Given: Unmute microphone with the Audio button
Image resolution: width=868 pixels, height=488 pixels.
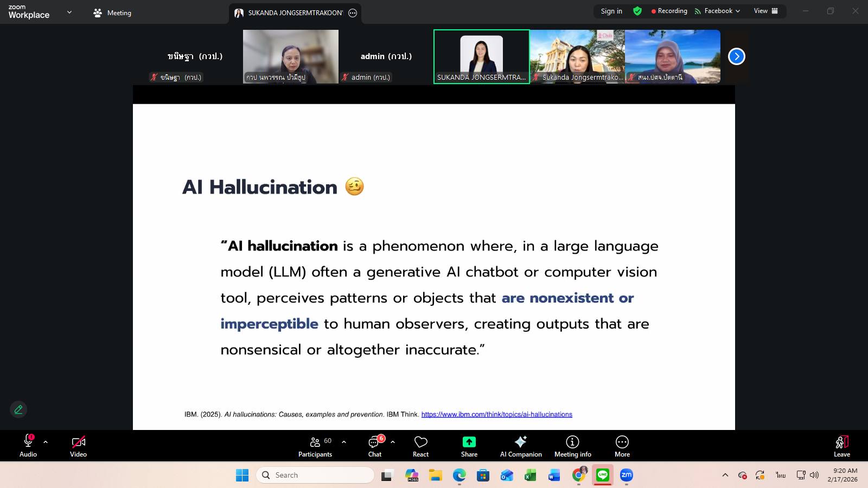Looking at the screenshot, I should (x=28, y=442).
